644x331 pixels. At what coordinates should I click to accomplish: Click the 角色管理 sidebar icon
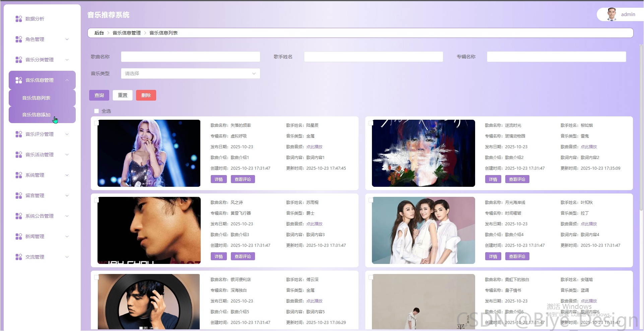[x=19, y=39]
